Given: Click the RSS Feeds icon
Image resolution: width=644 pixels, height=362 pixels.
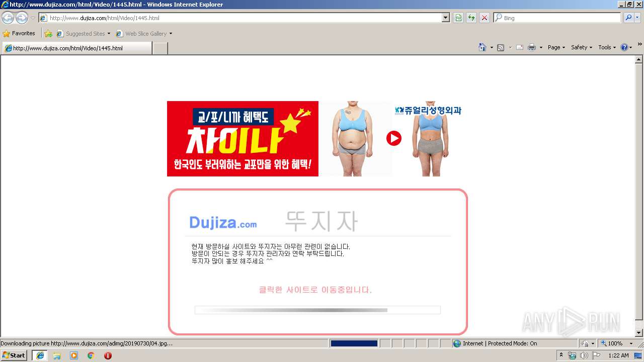Looking at the screenshot, I should point(501,47).
